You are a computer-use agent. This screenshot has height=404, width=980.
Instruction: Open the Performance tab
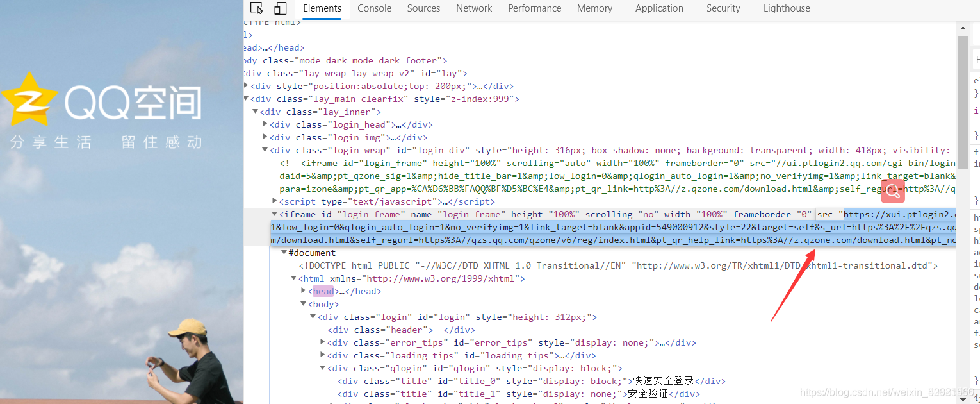coord(535,8)
